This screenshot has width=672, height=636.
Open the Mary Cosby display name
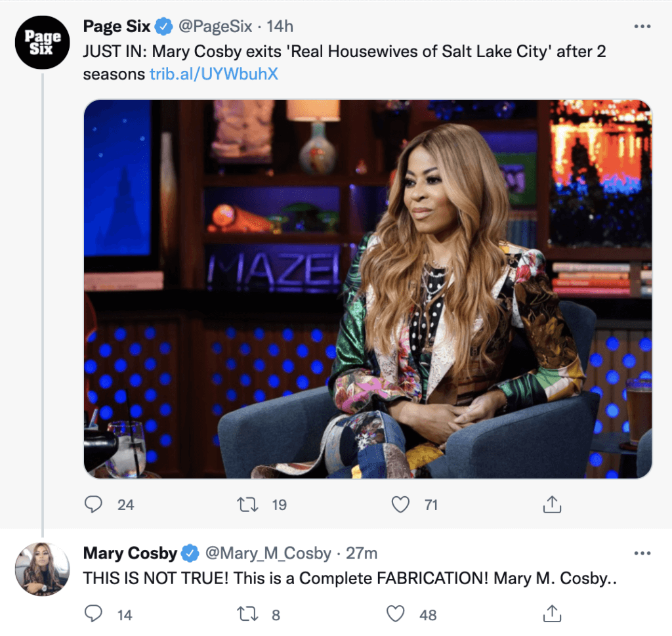coord(130,553)
